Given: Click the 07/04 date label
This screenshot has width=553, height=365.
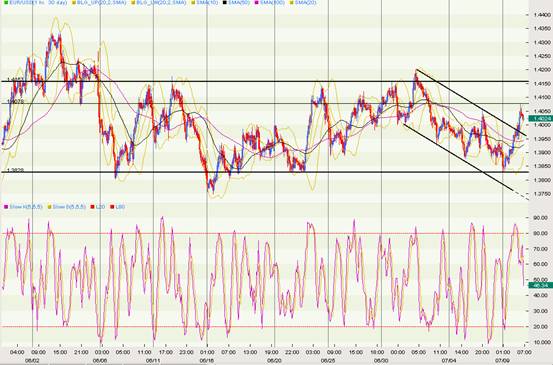Looking at the screenshot, I should (449, 360).
